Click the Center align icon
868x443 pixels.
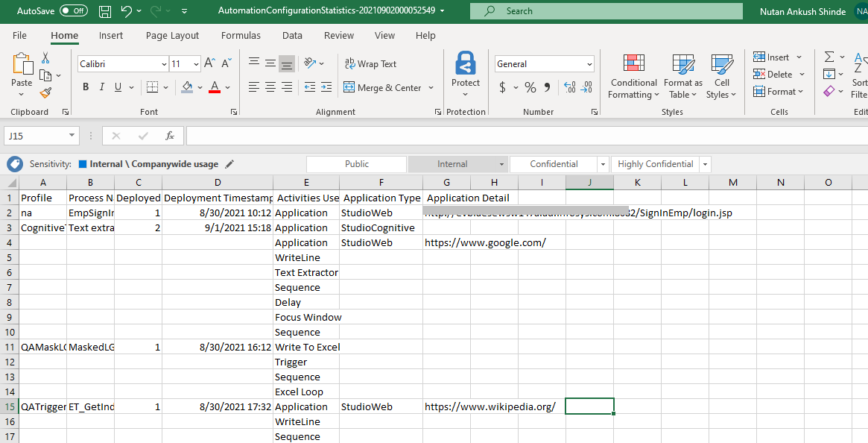coord(270,87)
